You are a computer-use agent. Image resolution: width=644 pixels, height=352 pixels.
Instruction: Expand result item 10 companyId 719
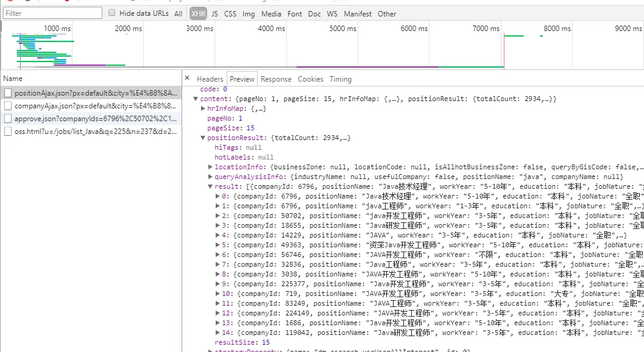coord(218,294)
